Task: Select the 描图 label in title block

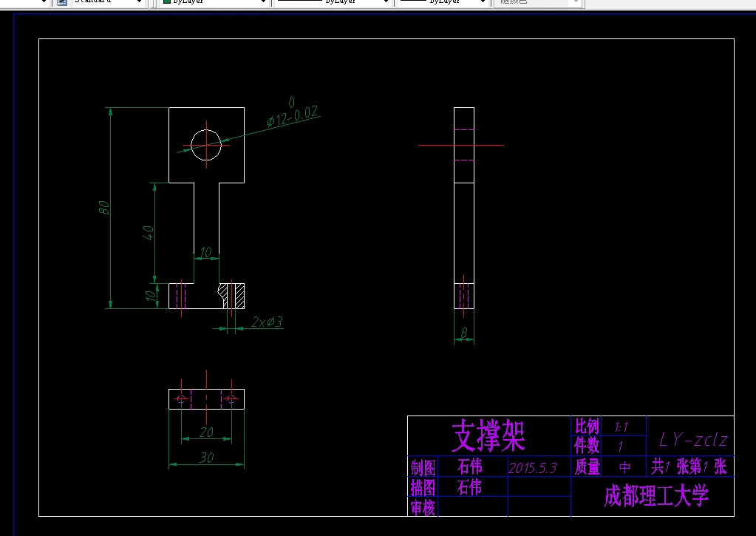Action: pos(423,488)
